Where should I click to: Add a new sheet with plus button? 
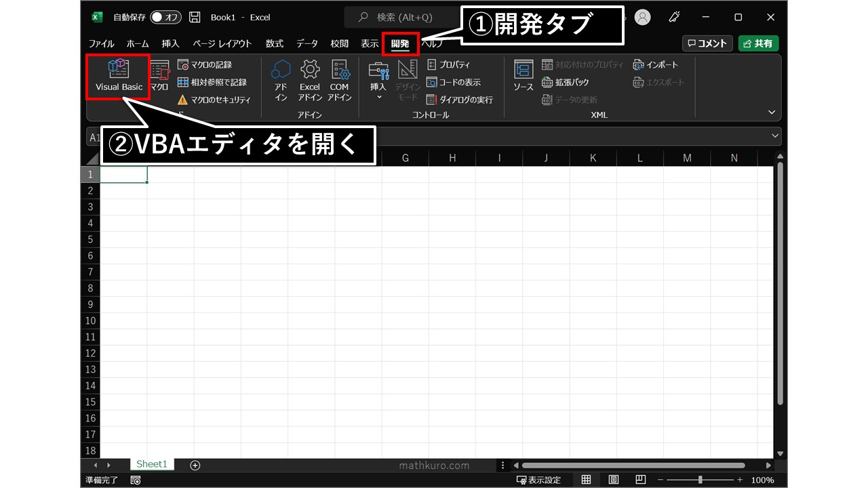click(195, 465)
